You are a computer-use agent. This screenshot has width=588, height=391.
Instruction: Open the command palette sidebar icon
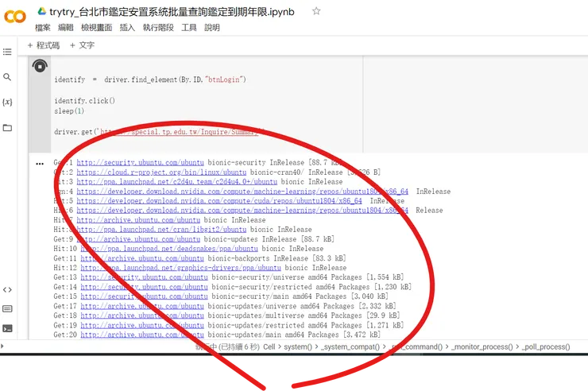point(7,309)
